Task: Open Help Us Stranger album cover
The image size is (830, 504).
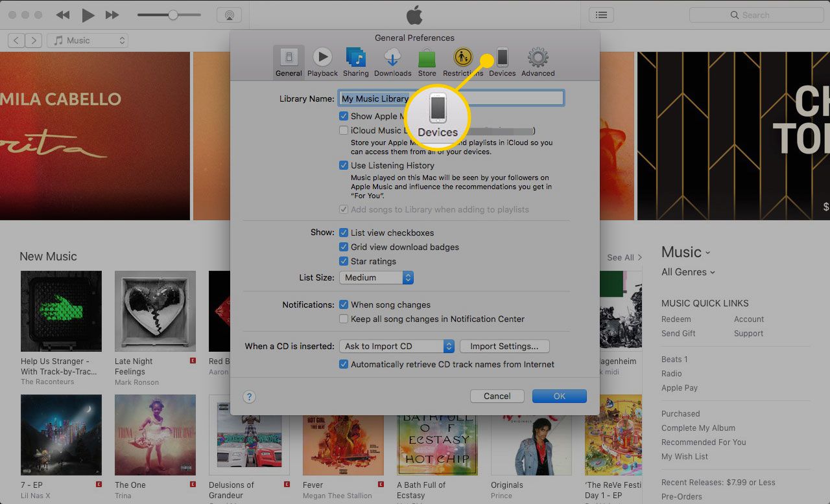Action: click(61, 311)
